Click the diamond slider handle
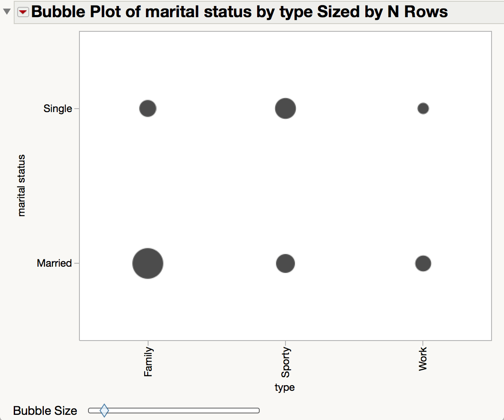The height and width of the screenshot is (420, 504). pyautogui.click(x=103, y=411)
